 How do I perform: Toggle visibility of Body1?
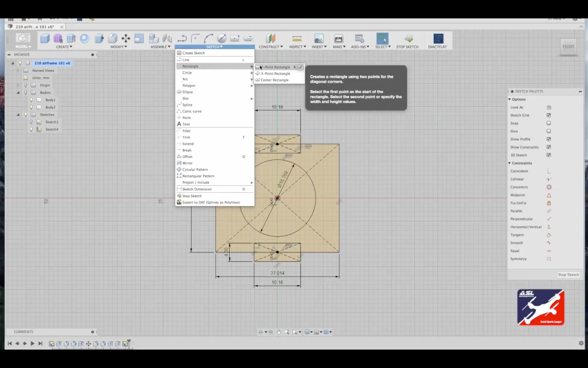tap(31, 100)
